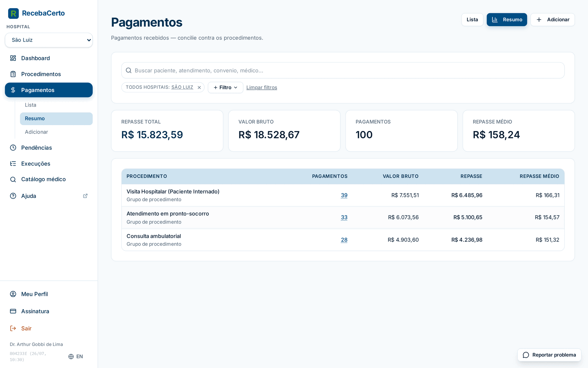
Task: Click the R$ 15.823,59 repasse total value
Action: (x=152, y=135)
